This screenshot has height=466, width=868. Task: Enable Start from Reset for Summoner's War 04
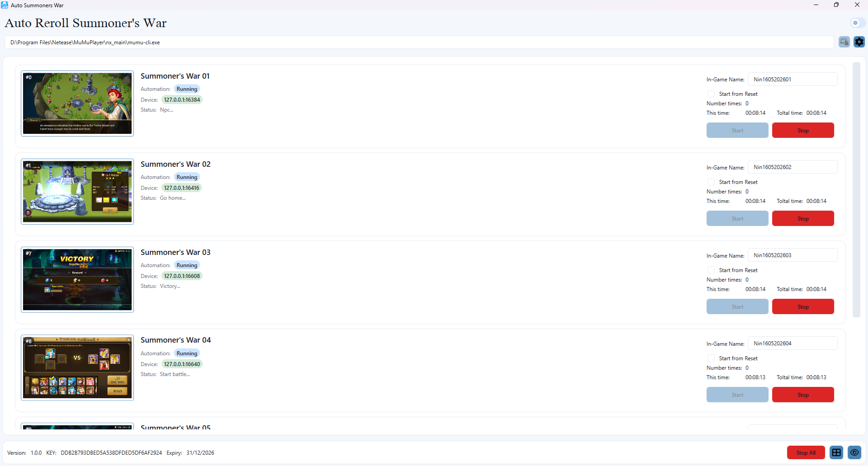tap(711, 358)
